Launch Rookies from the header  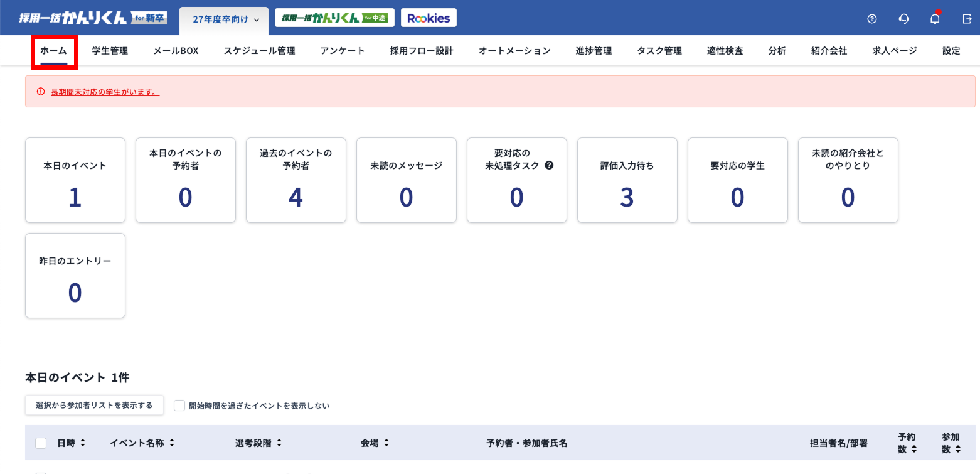tap(429, 18)
